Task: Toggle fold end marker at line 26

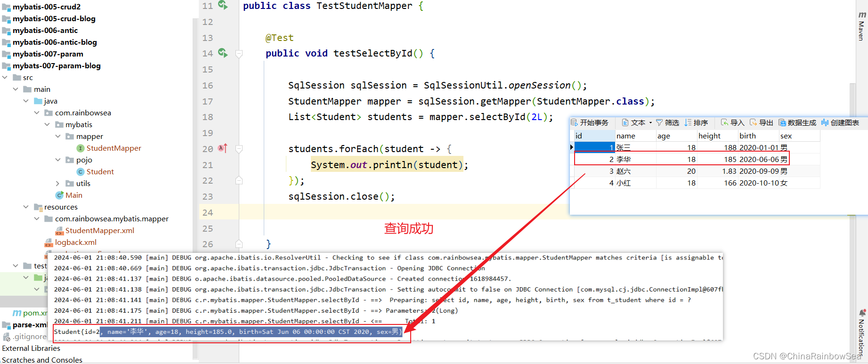Action: [239, 244]
